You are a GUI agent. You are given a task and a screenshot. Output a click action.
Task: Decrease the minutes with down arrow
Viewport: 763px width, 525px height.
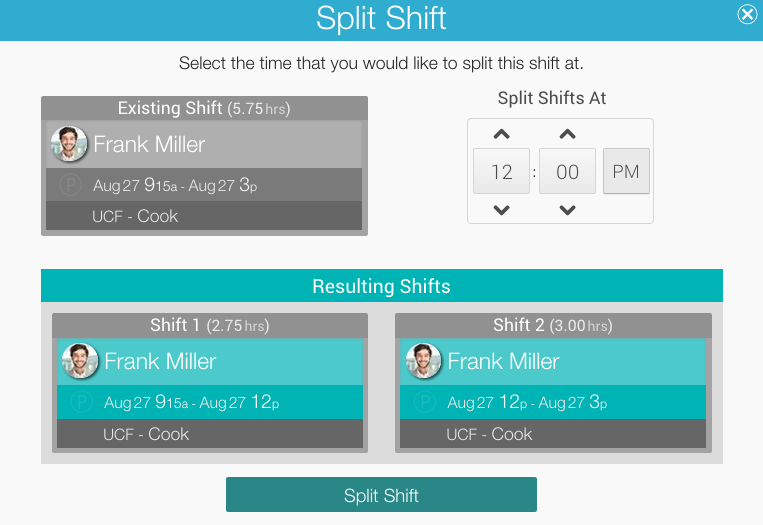[567, 210]
